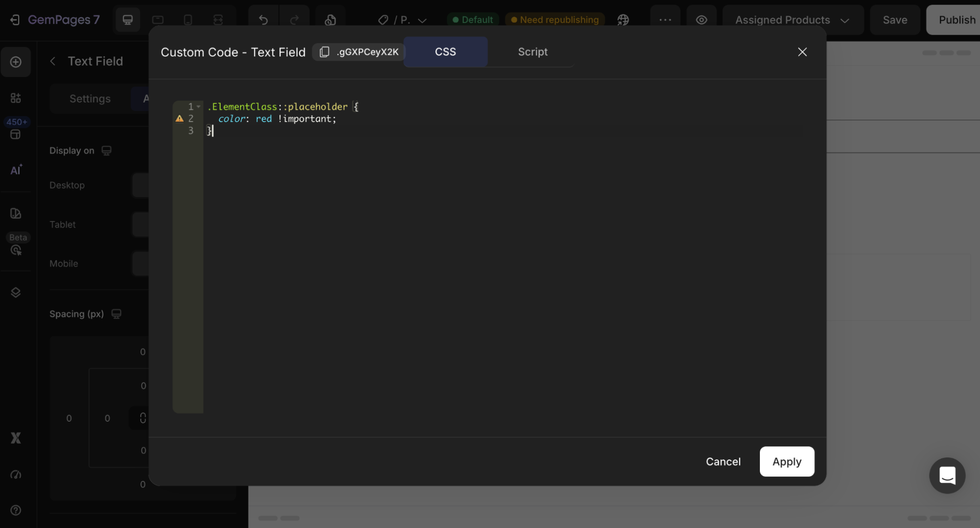The image size is (980, 528).
Task: Open the live chat support bubble
Action: tap(947, 475)
